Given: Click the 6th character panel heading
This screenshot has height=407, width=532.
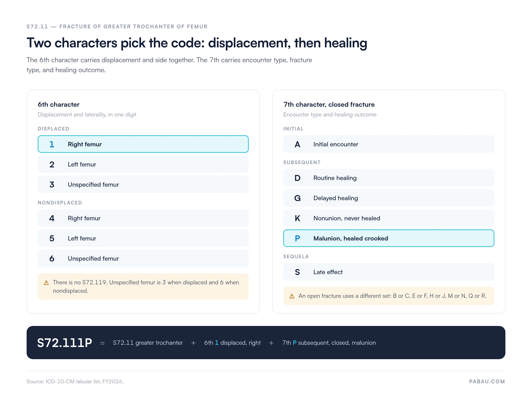Looking at the screenshot, I should tap(59, 105).
